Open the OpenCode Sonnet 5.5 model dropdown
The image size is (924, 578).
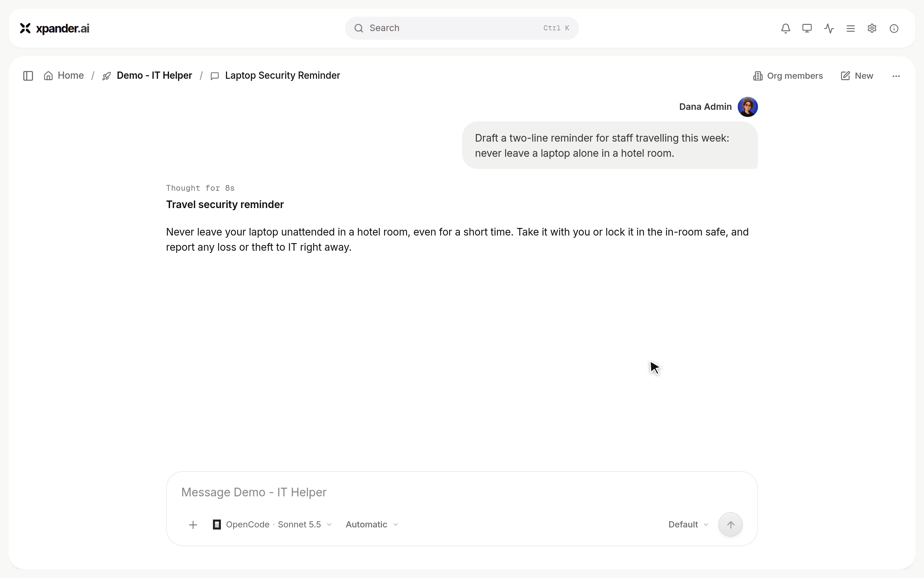272,525
